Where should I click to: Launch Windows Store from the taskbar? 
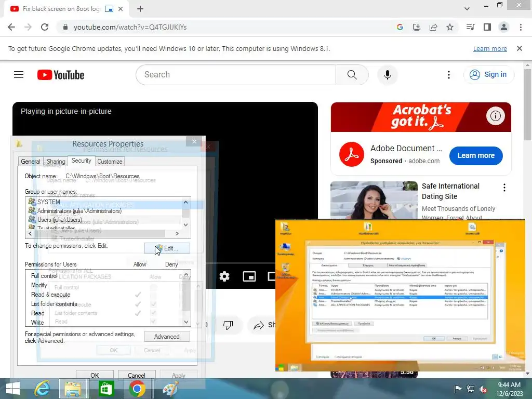[x=106, y=389]
